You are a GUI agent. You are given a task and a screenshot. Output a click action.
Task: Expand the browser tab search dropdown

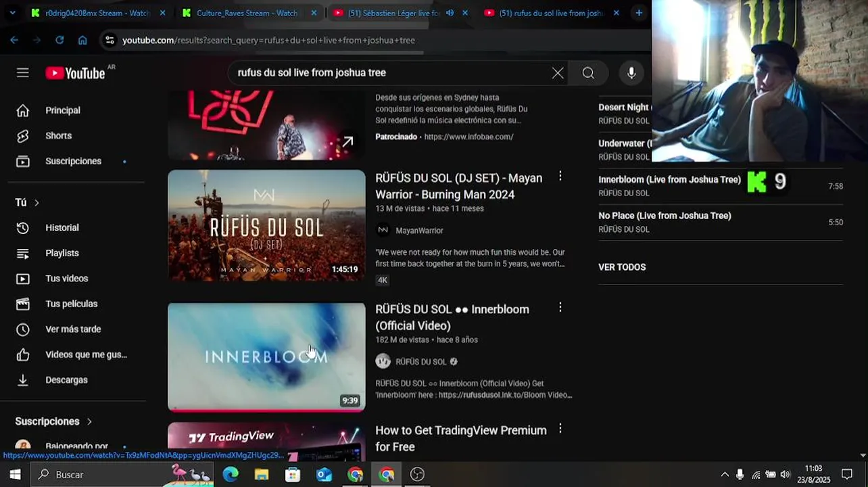tap(12, 13)
